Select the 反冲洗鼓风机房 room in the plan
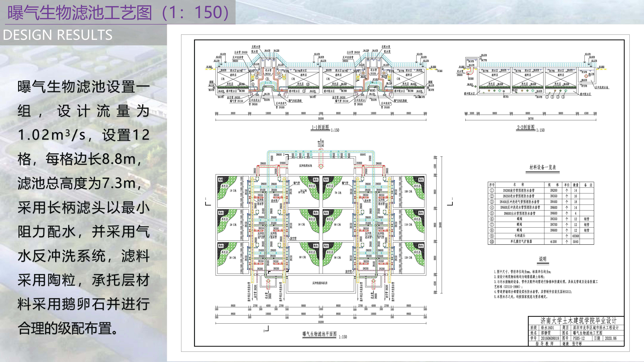644x362 pixels. tap(320, 283)
